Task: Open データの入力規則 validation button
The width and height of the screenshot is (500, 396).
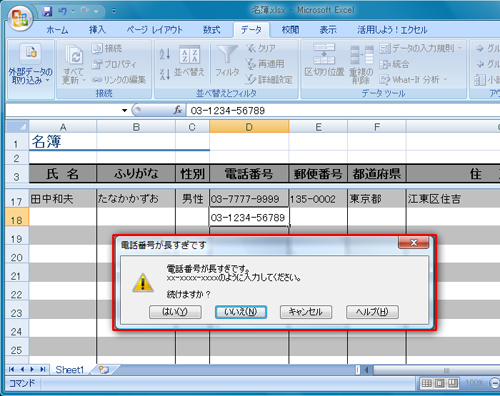Action: coord(417,49)
